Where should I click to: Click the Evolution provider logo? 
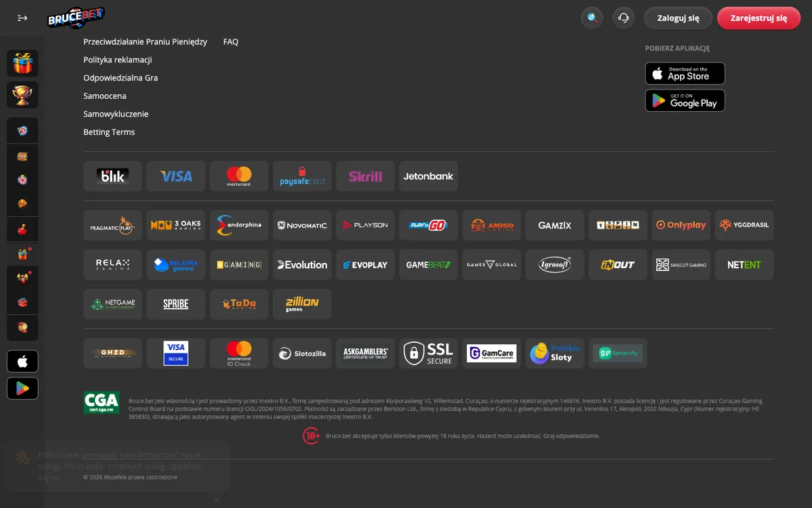(302, 265)
